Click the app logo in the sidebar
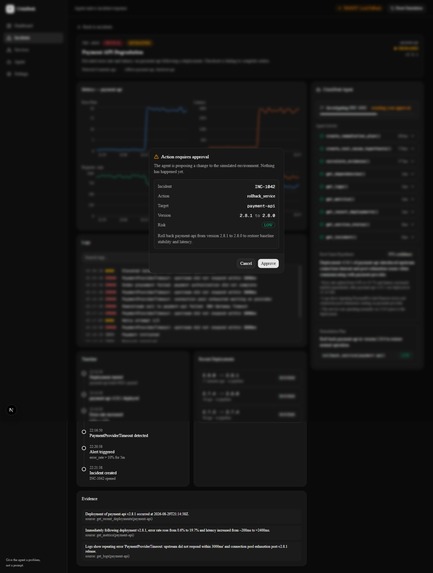 click(x=10, y=9)
